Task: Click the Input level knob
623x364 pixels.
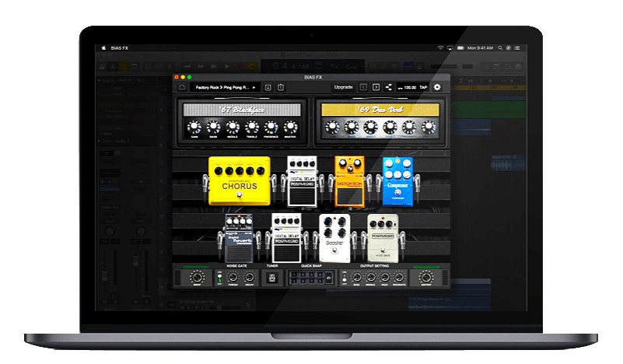Action: [x=197, y=277]
